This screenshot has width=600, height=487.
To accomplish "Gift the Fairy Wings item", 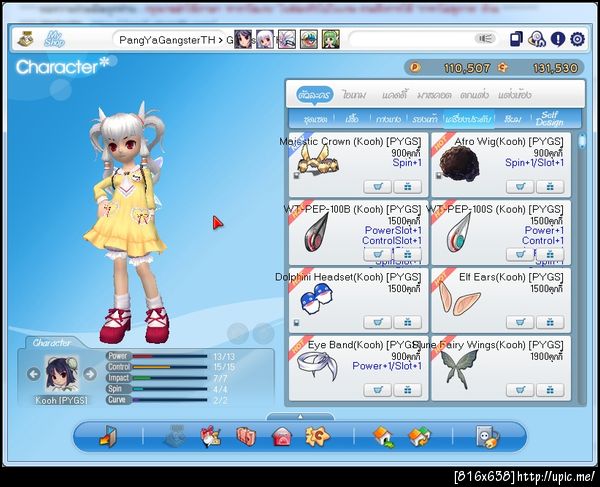I will [550, 390].
